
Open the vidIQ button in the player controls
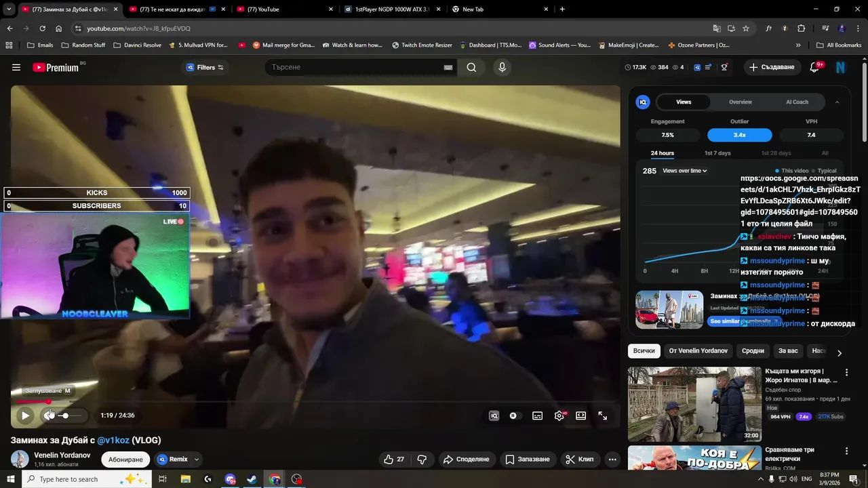[x=494, y=415]
